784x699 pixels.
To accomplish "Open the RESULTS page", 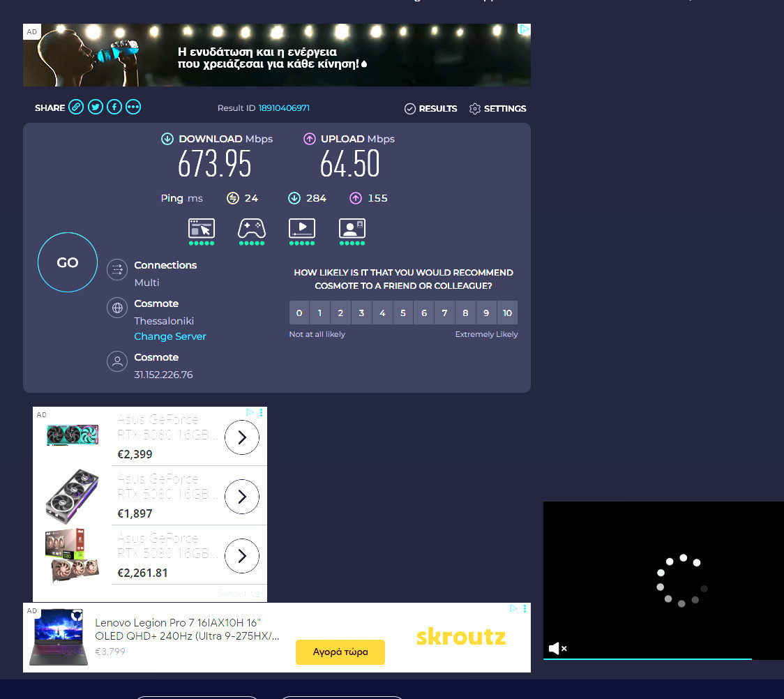I will [431, 109].
